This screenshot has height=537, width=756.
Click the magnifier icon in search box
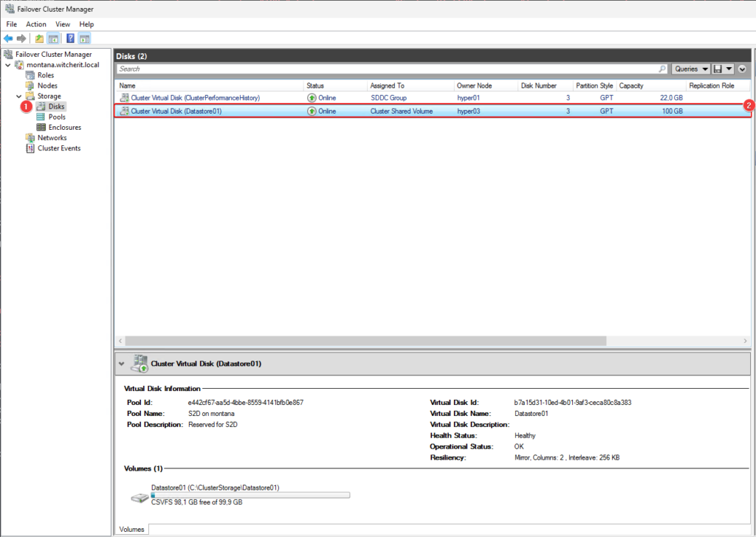(663, 69)
